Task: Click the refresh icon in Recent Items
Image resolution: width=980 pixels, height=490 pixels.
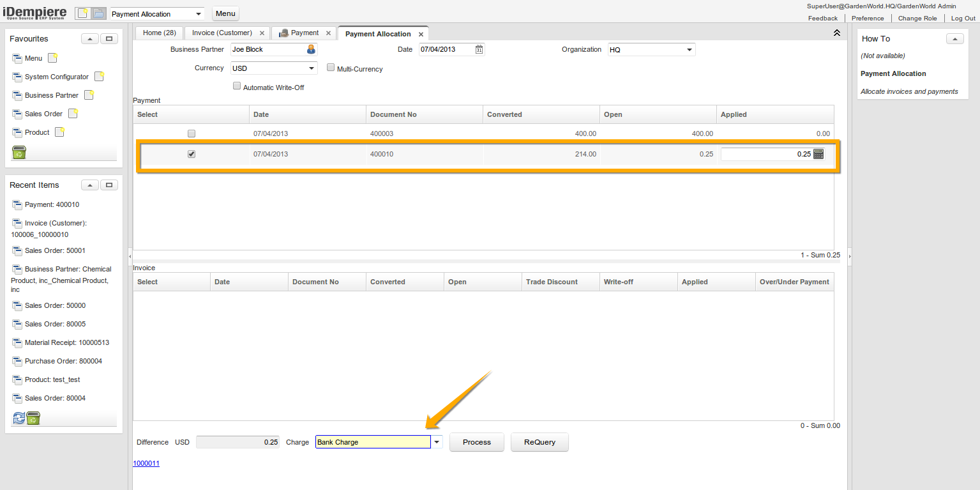Action: coord(19,418)
